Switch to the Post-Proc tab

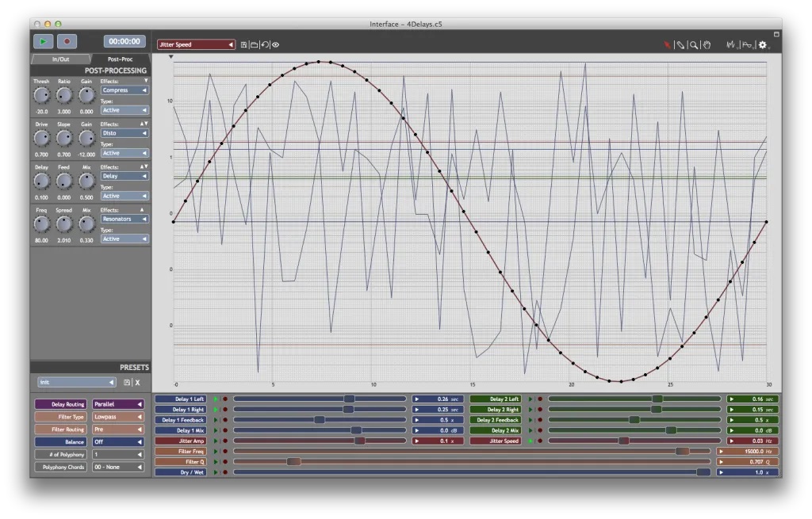point(121,59)
